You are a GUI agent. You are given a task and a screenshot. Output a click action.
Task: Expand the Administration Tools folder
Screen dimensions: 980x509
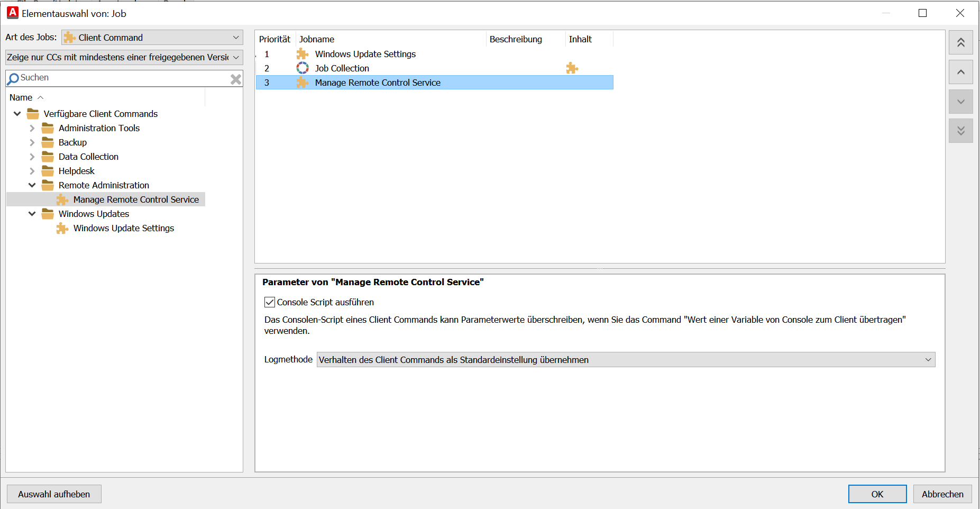tap(32, 128)
